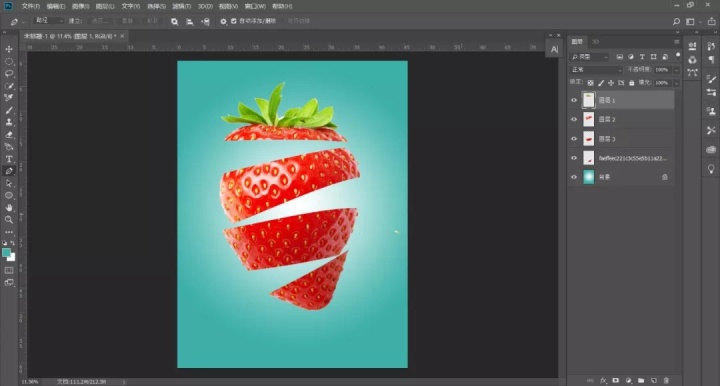Screen dimensions: 720x386
Task: Select the Move tool
Action: [9, 49]
